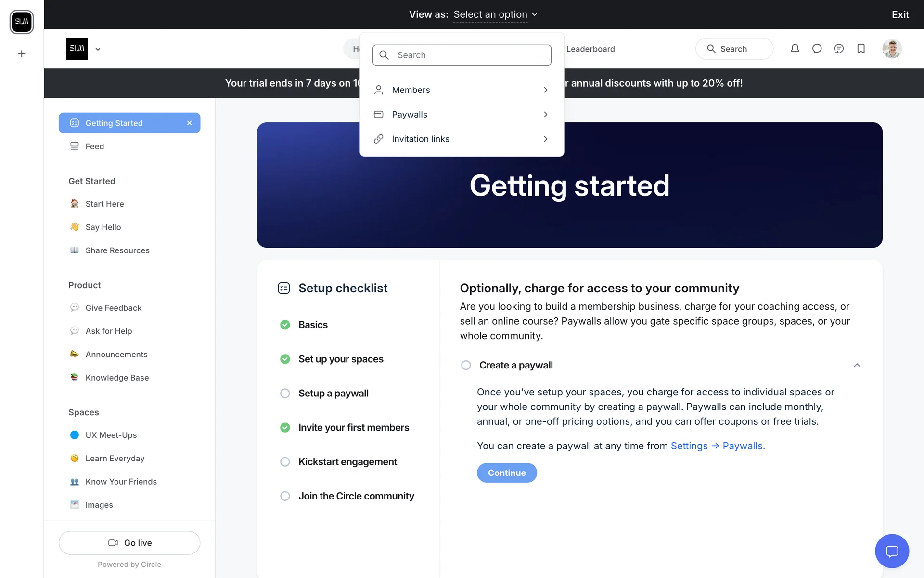Open the notifications bell icon
The width and height of the screenshot is (924, 578).
click(795, 49)
